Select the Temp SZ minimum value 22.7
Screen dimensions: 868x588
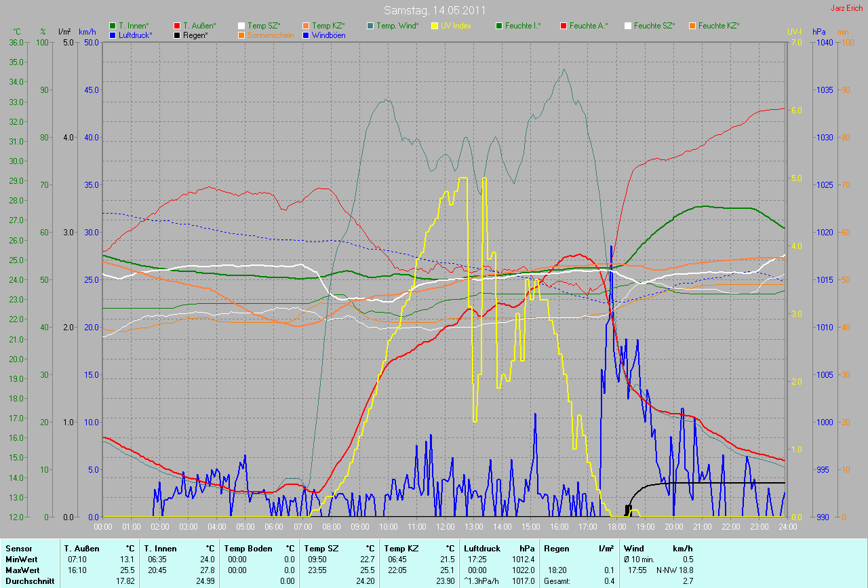366,560
